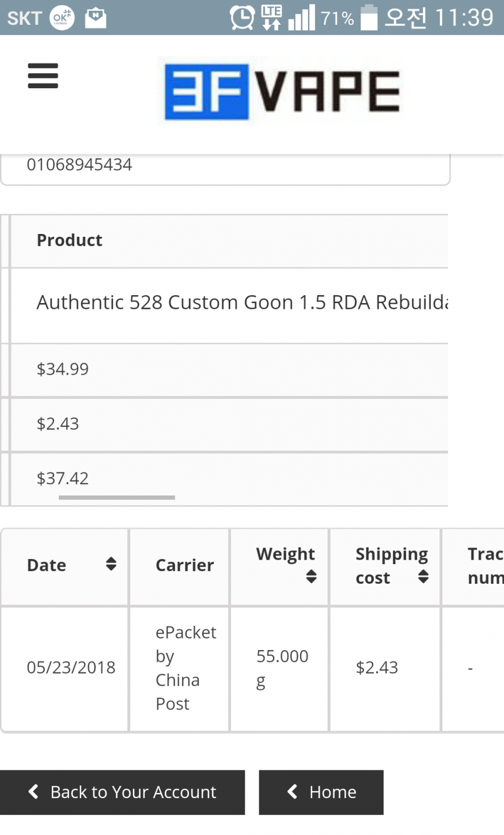Tap the Product column header

click(x=70, y=240)
